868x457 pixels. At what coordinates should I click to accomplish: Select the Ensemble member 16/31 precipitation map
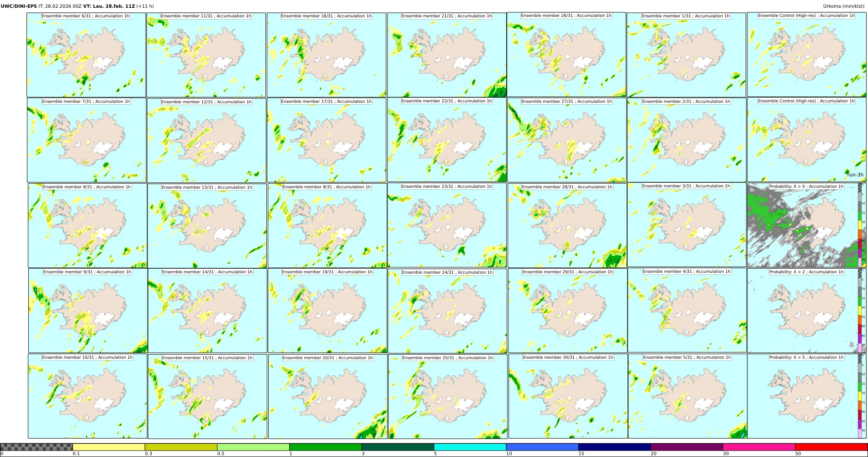[327, 55]
